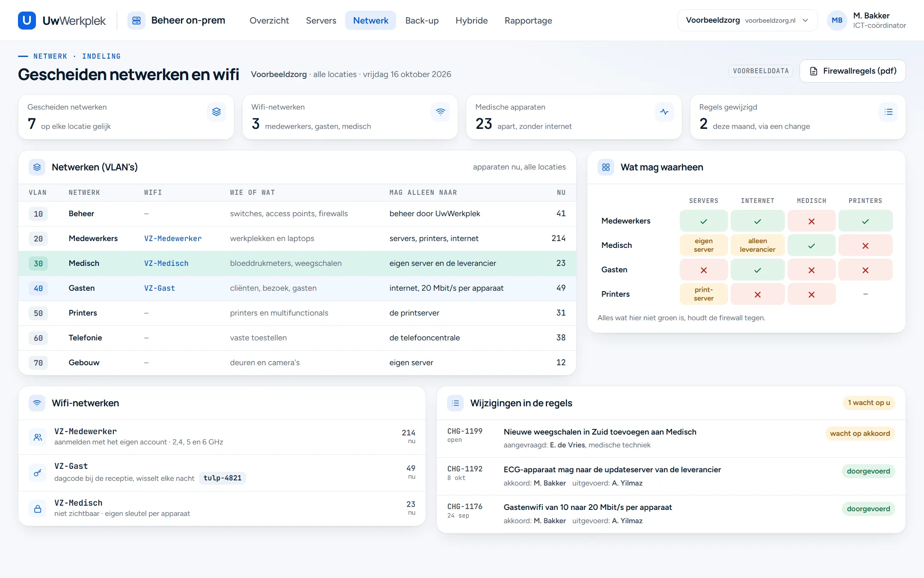Open the Voorbeeldzorg organisation dropdown
The height and width of the screenshot is (578, 924).
pos(747,21)
